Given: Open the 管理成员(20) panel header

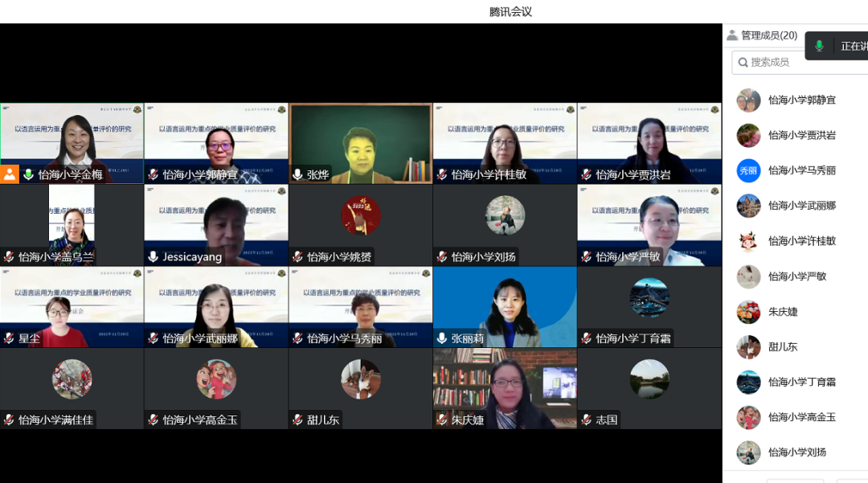Looking at the screenshot, I should pyautogui.click(x=762, y=35).
